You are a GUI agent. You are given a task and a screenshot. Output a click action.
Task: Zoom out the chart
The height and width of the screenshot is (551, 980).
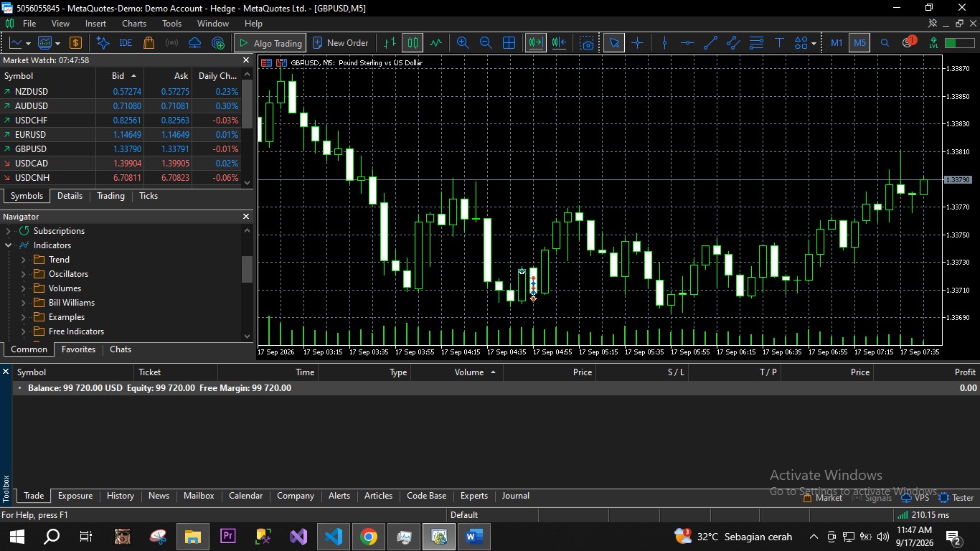[x=486, y=43]
